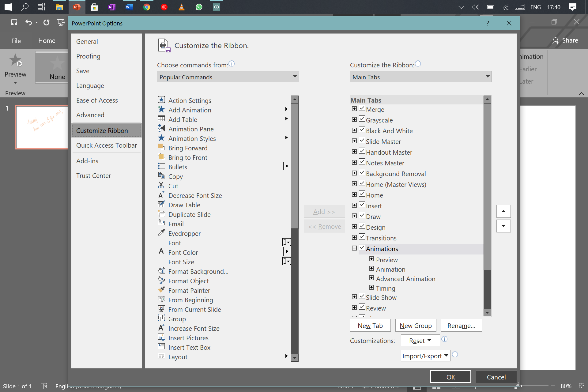Select the Insert Pictures icon
The height and width of the screenshot is (392, 588).
pyautogui.click(x=161, y=337)
